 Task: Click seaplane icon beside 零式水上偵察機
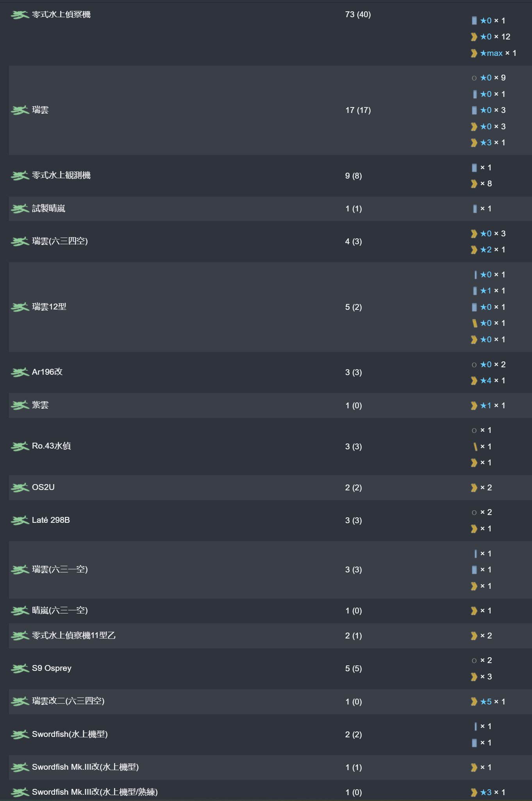[20, 15]
